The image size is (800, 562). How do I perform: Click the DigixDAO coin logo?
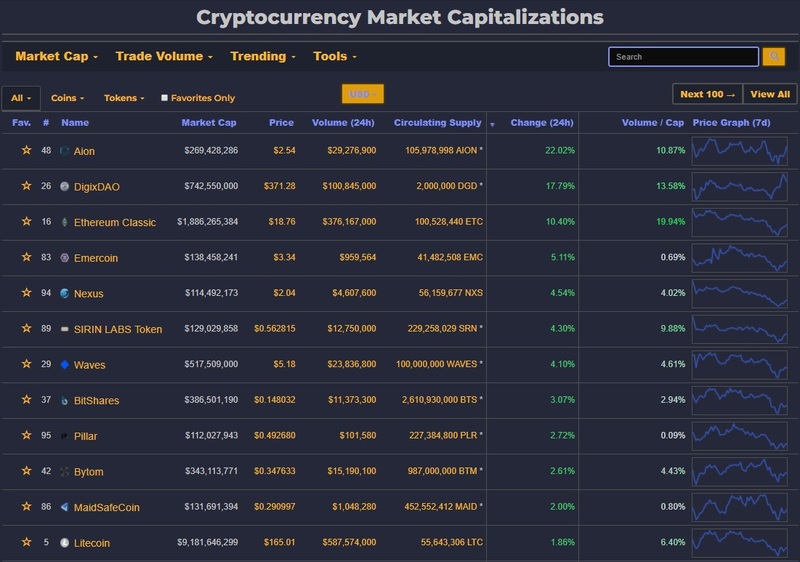pos(64,186)
